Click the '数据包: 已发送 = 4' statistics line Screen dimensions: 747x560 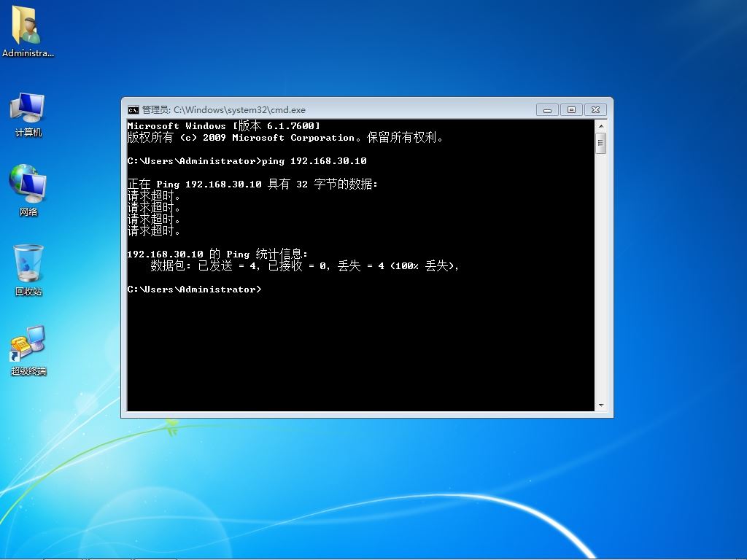pyautogui.click(x=305, y=265)
